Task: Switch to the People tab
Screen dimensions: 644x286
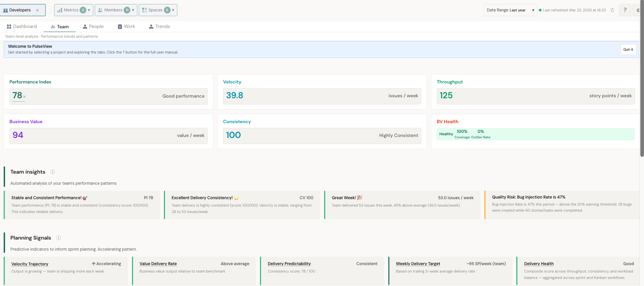Action: coord(93,26)
